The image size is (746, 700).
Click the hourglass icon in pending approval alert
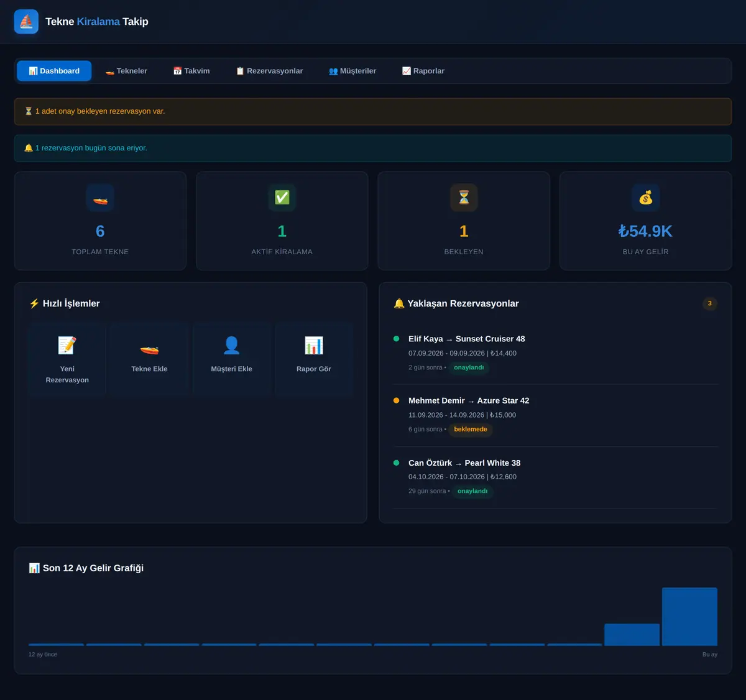click(x=29, y=111)
